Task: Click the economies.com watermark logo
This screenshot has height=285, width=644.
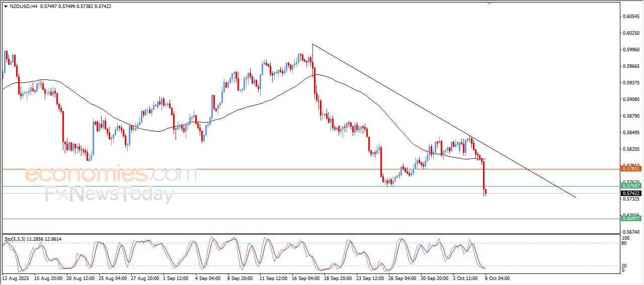Action: 111,174
